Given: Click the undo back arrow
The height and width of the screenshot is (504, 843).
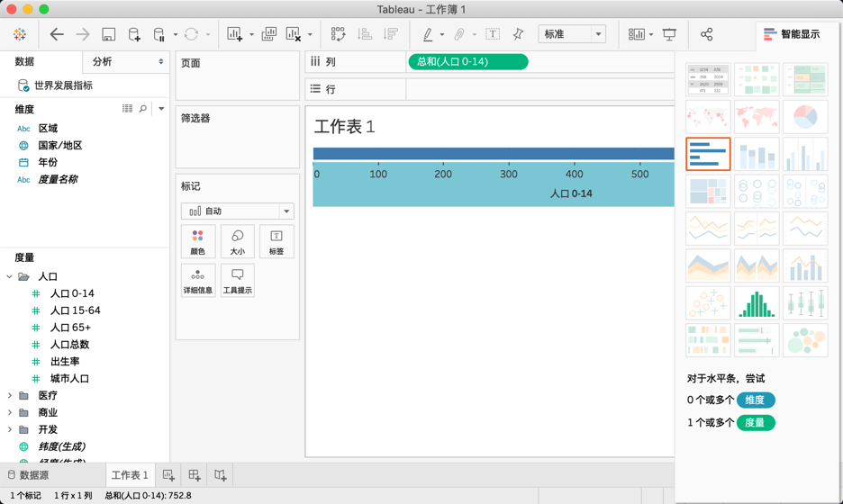Looking at the screenshot, I should point(57,34).
